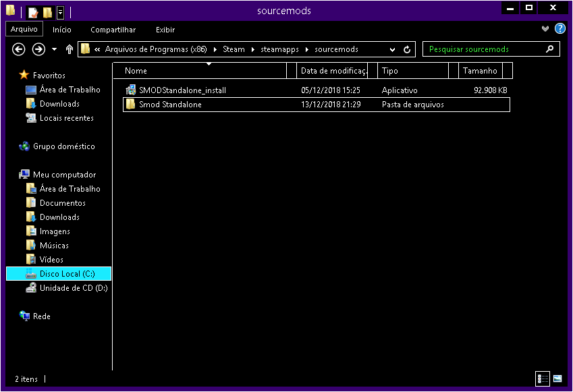Refresh the sourcemods folder

(407, 49)
